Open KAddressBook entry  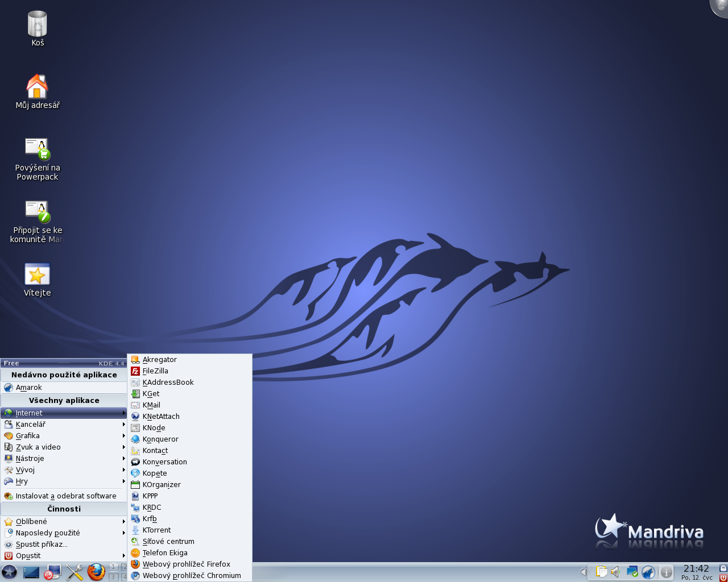[x=189, y=383]
